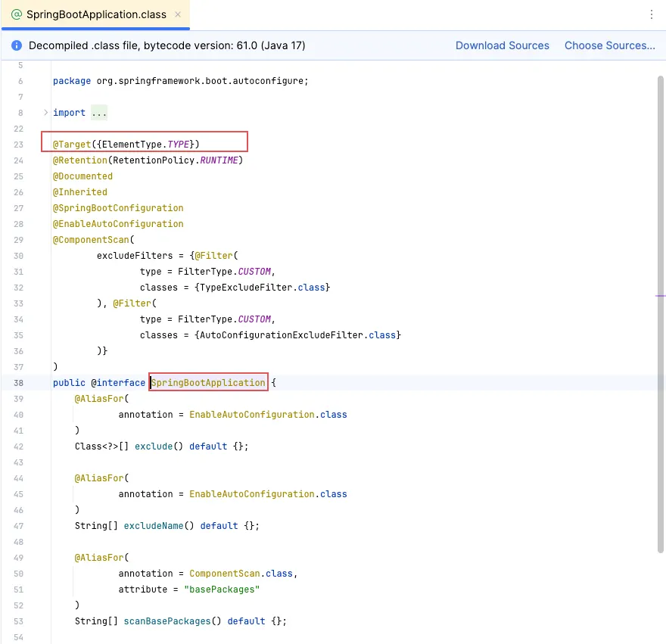The image size is (666, 644).
Task: Click line number 23 in the gutter
Action: [18, 145]
